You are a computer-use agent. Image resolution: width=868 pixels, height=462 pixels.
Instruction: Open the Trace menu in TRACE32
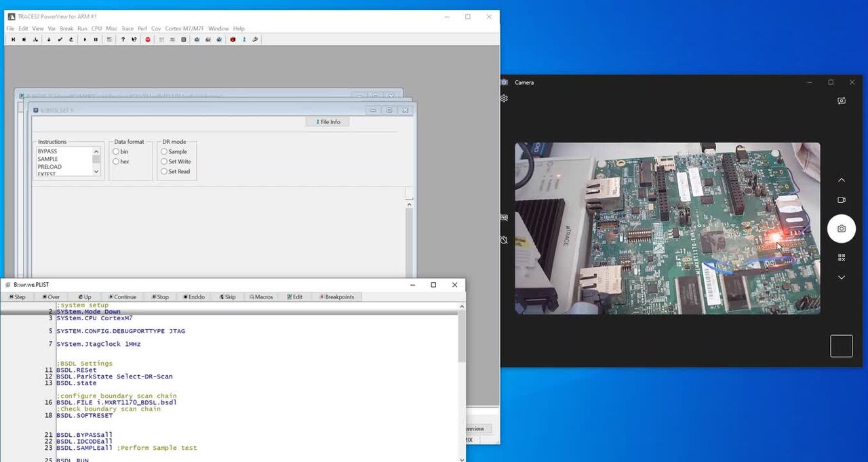click(127, 28)
